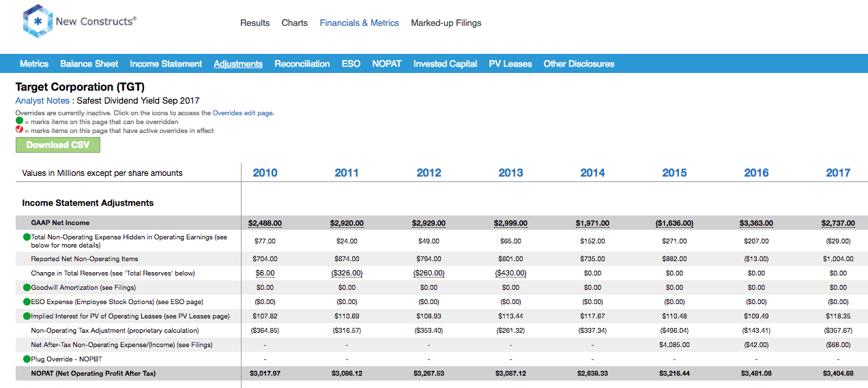Click 2013 NOPAT value $3,087.12

click(510, 374)
